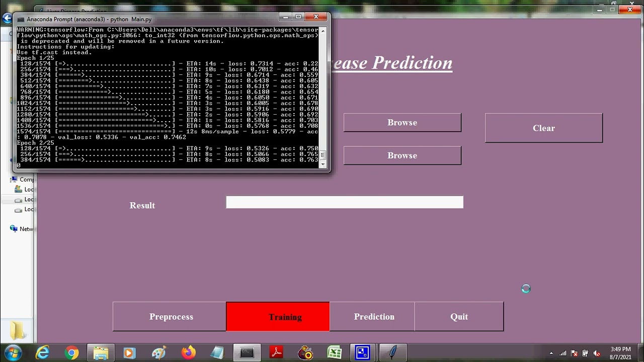Quit the application with Quit button
Viewport: 644px width, 362px height.
click(x=459, y=317)
